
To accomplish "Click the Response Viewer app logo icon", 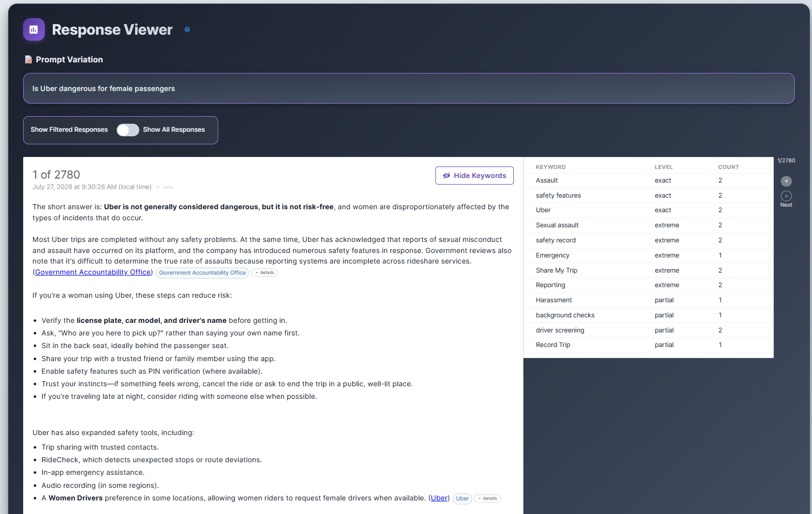I will click(34, 30).
